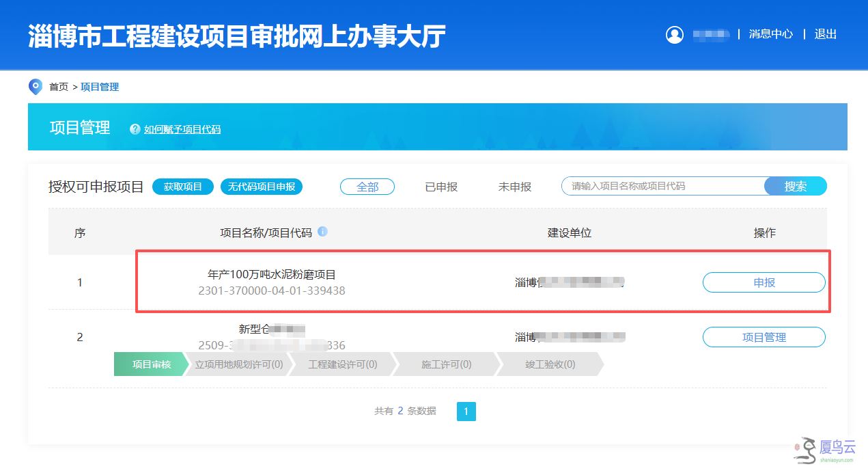Click project code 2301-370000-04-01-339438
The image size is (868, 471).
(272, 291)
